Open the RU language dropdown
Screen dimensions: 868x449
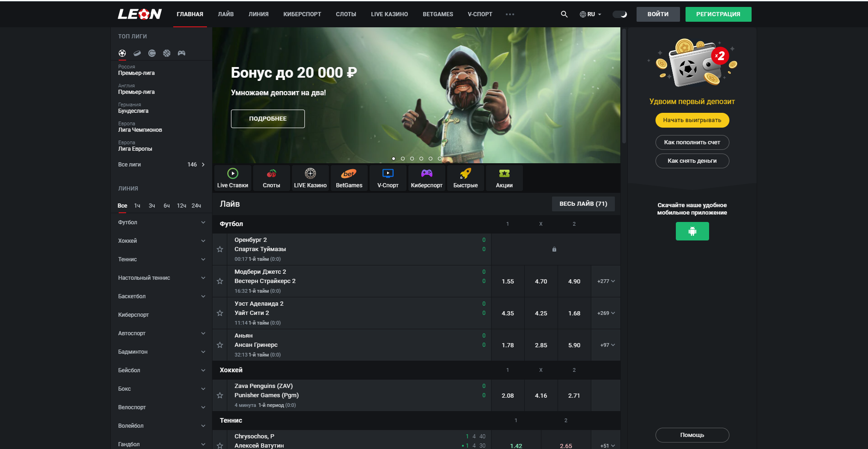590,14
